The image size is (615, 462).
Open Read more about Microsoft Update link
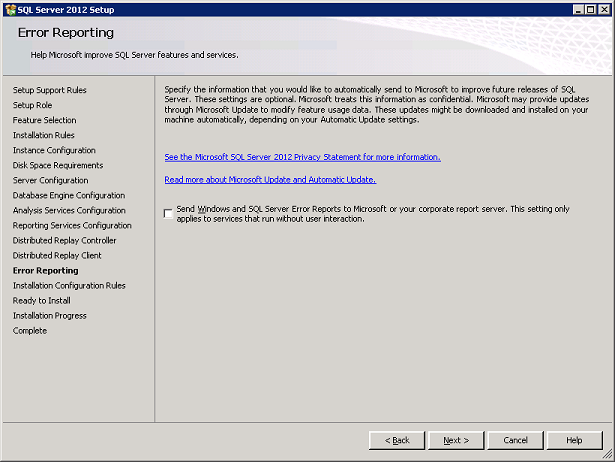pos(270,180)
